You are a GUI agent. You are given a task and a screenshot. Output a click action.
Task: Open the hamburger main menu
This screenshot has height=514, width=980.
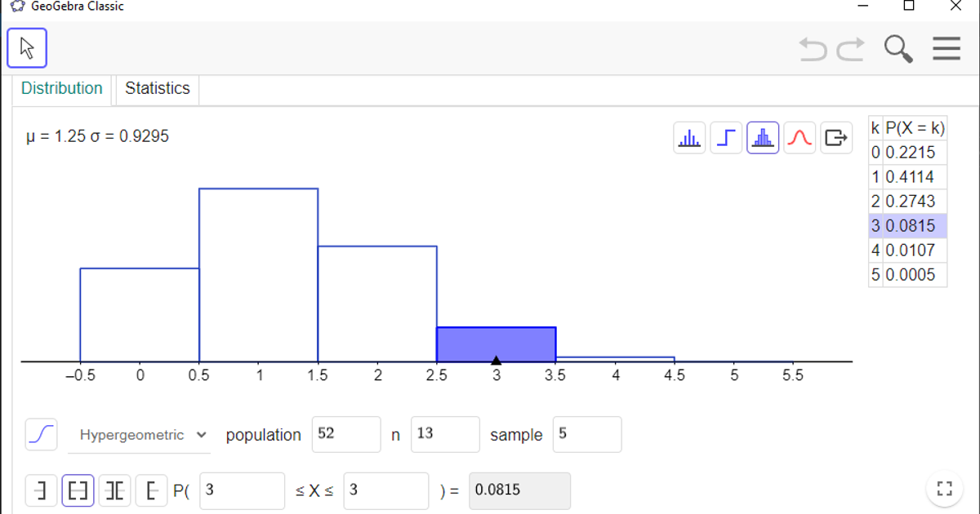947,49
